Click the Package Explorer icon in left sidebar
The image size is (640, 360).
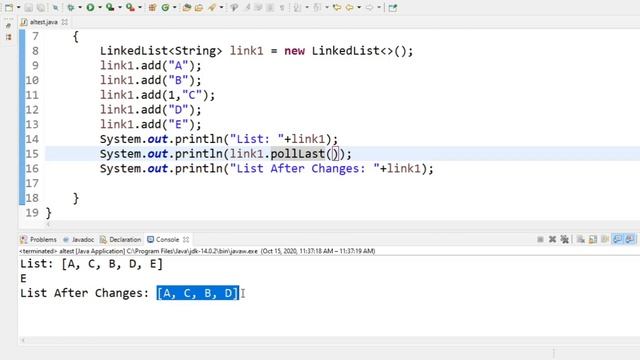tap(8, 37)
